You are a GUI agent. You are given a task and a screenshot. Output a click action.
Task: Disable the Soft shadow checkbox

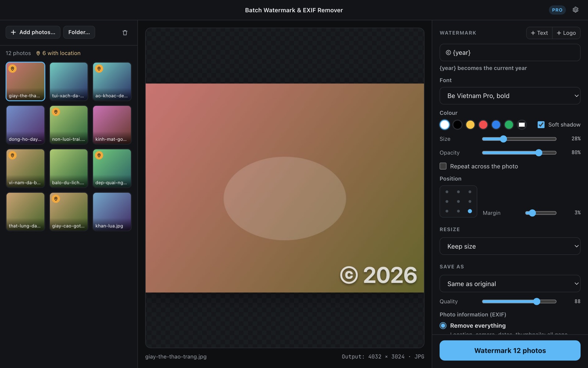541,124
